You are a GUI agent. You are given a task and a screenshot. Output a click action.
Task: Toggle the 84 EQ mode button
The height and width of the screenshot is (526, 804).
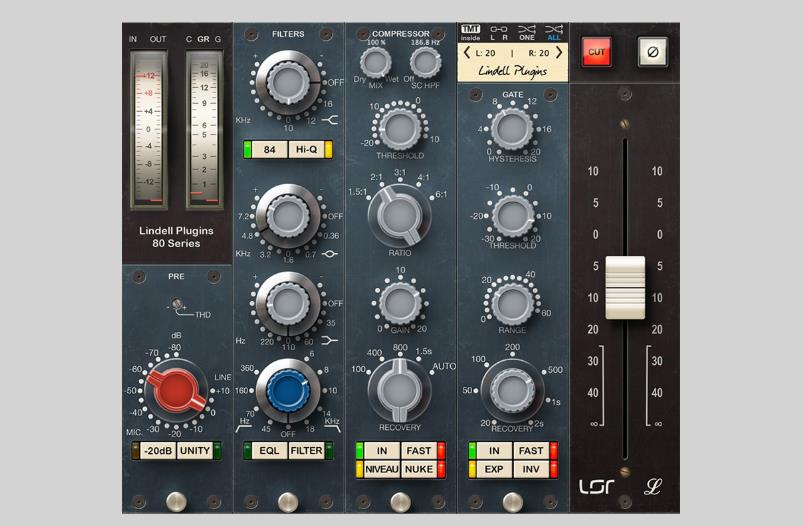pyautogui.click(x=269, y=149)
